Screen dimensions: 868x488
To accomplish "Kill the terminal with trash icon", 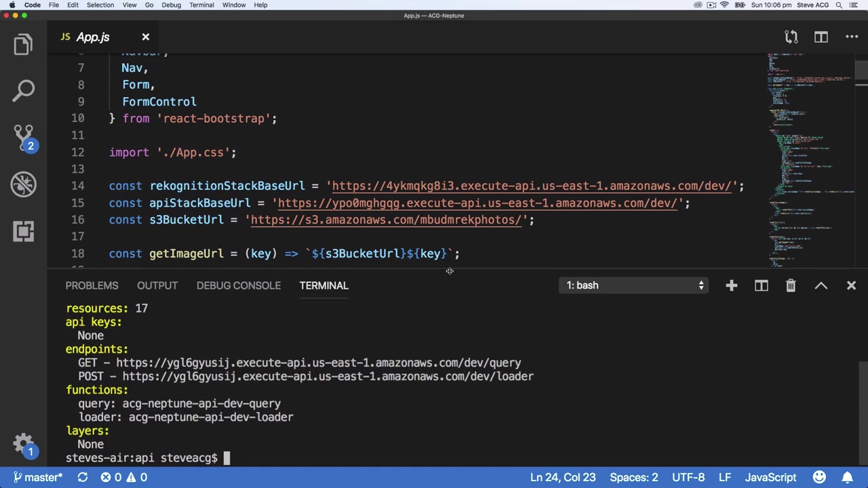I will pyautogui.click(x=791, y=285).
